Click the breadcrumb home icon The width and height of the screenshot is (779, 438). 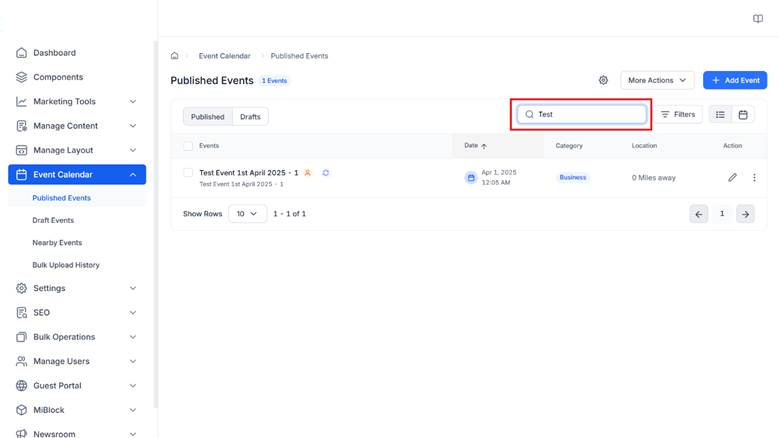point(174,56)
